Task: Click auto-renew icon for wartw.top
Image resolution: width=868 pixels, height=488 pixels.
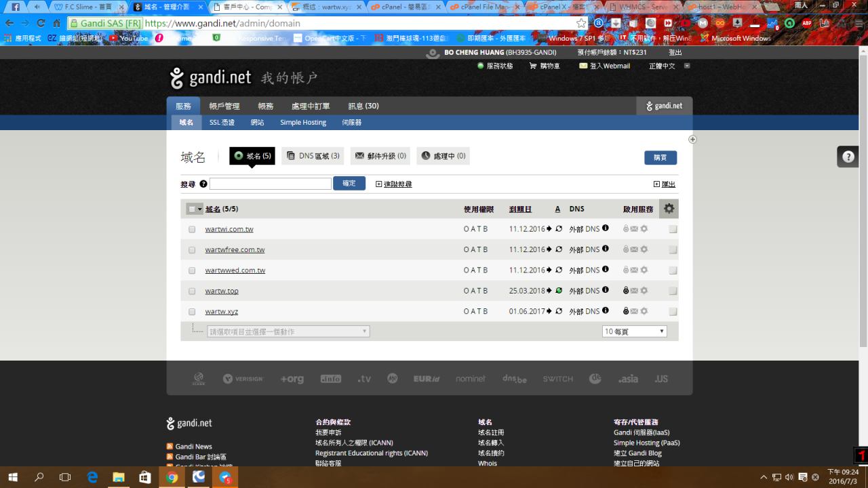Action: [x=559, y=291]
